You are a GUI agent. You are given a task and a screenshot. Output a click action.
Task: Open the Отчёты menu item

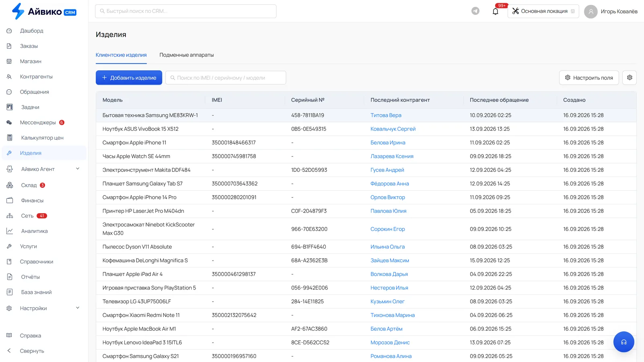31,277
